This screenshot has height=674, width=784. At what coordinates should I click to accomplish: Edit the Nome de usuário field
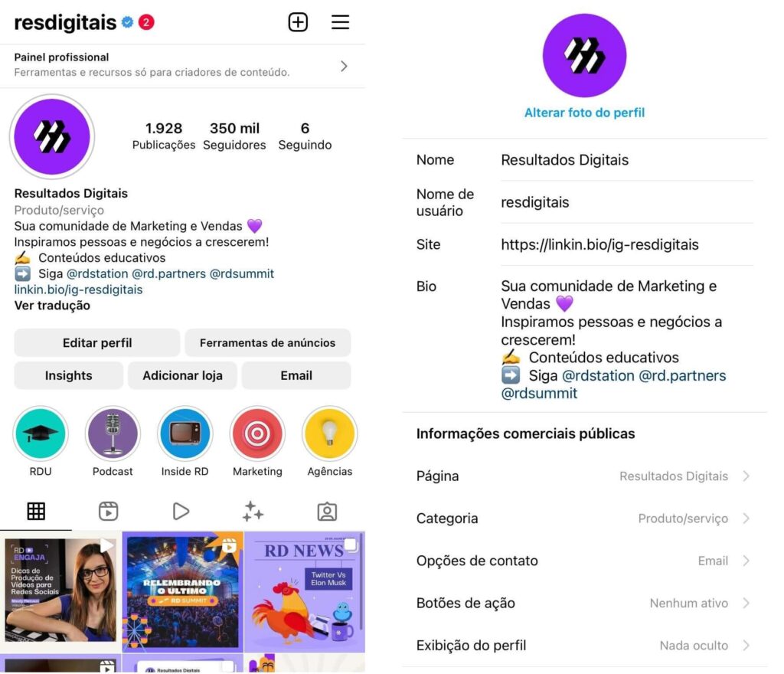coord(626,202)
